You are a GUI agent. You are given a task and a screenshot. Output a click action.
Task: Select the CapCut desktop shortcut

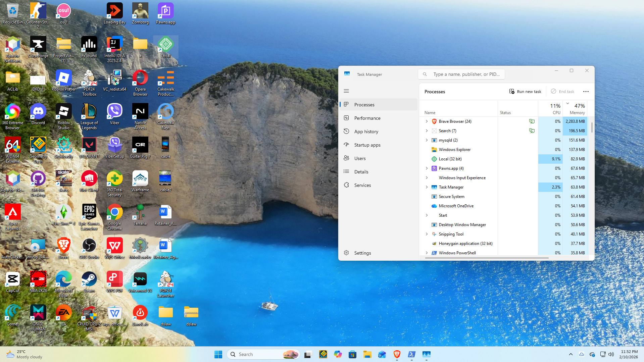[x=12, y=282]
